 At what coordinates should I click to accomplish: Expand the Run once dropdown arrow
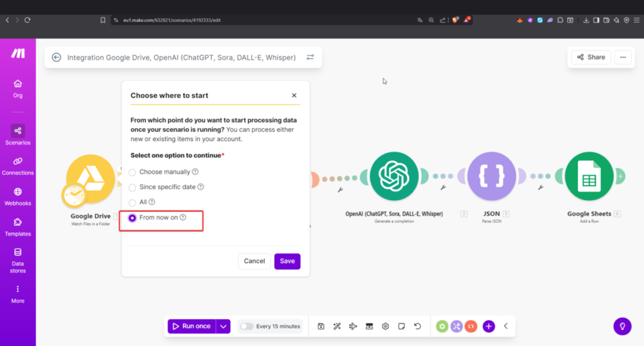(223, 326)
